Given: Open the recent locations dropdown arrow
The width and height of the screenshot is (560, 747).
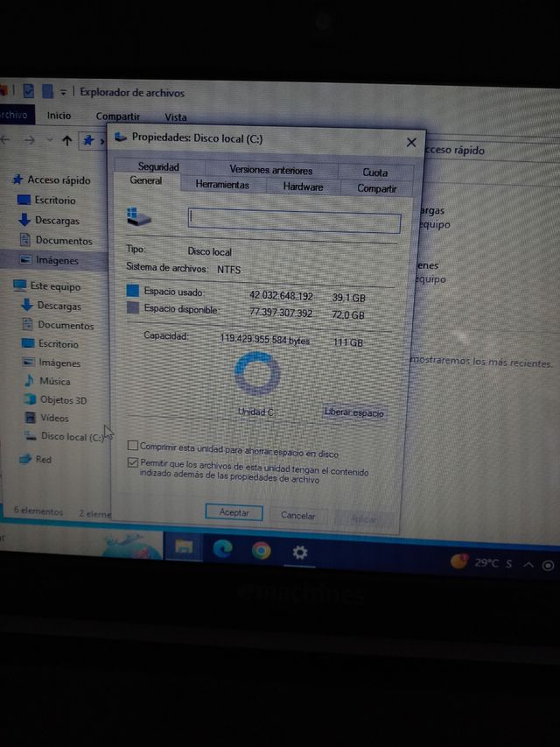Looking at the screenshot, I should click(50, 140).
